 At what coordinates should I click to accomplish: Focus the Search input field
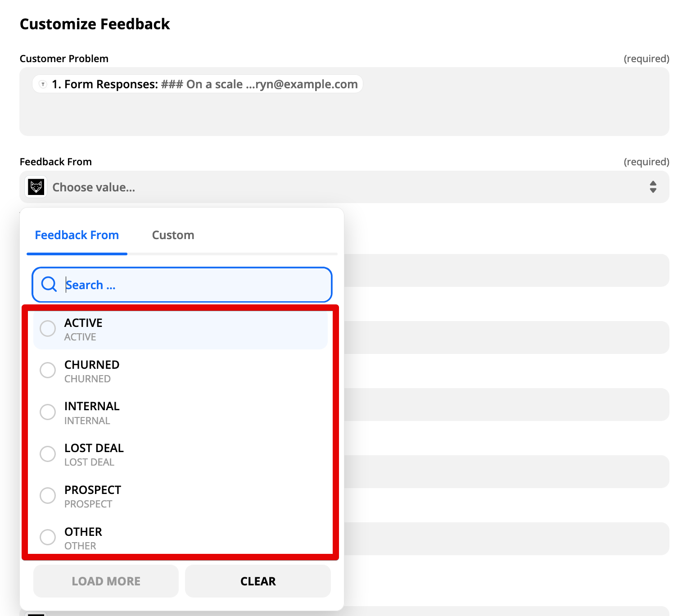coord(182,285)
